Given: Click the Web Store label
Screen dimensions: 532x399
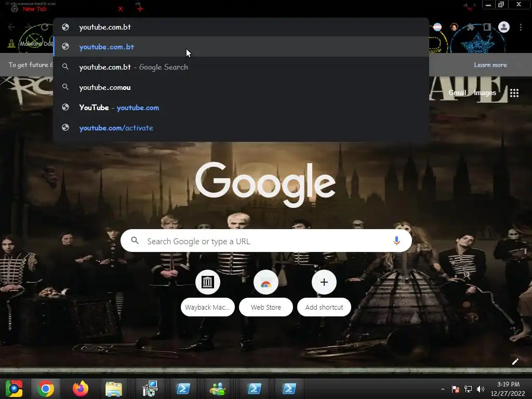Looking at the screenshot, I should (266, 307).
